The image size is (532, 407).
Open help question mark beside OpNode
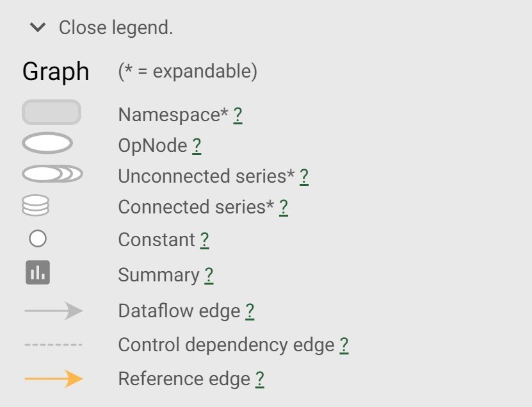coord(197,146)
